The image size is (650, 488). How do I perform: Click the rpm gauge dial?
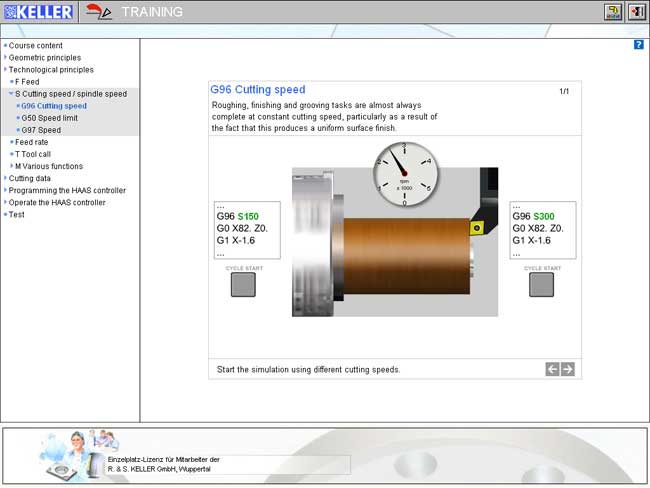tap(405, 174)
